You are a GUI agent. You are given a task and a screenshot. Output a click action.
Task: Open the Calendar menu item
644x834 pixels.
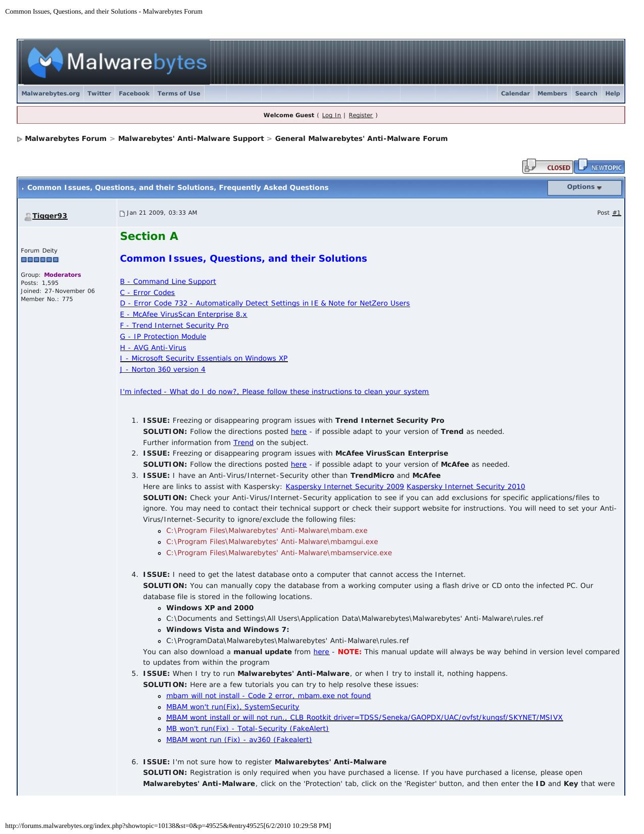click(x=515, y=93)
